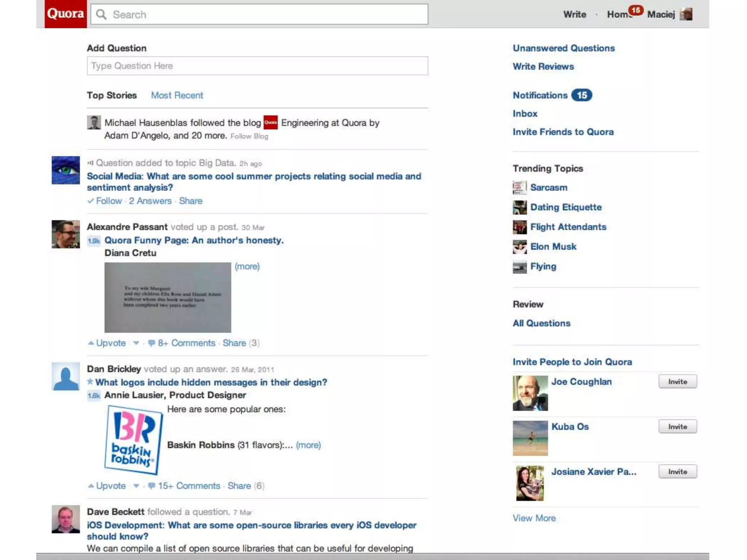Click the Sarcasm topic icon
The height and width of the screenshot is (560, 747).
tap(519, 188)
